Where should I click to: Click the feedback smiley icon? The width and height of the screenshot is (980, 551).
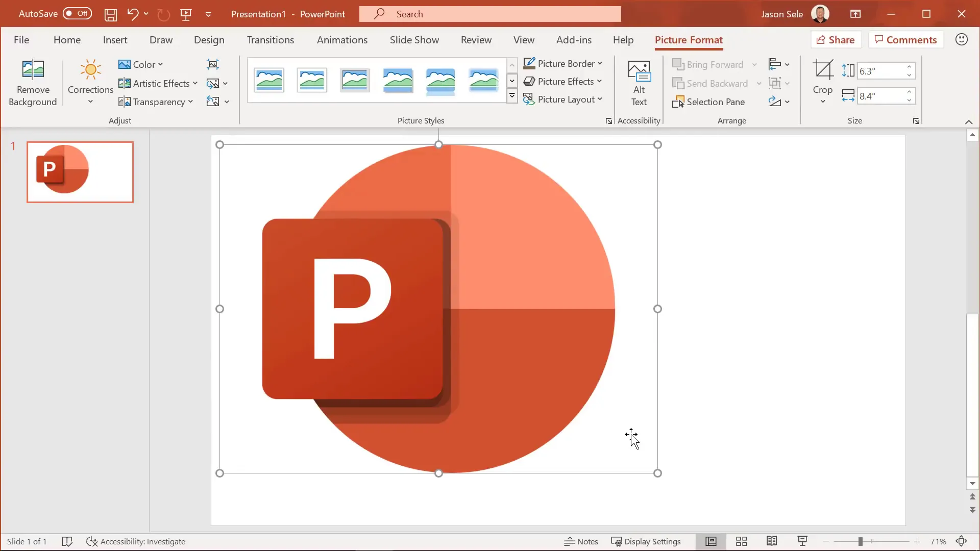click(962, 40)
